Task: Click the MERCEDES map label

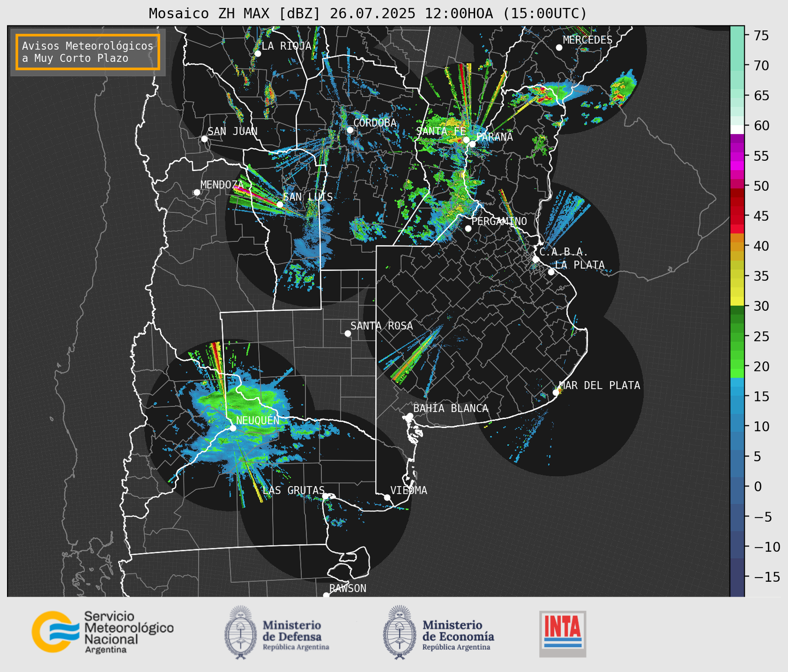Action: [588, 40]
